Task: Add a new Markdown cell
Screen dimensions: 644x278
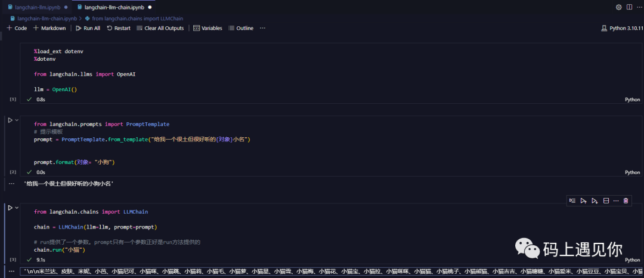Action: pos(49,28)
